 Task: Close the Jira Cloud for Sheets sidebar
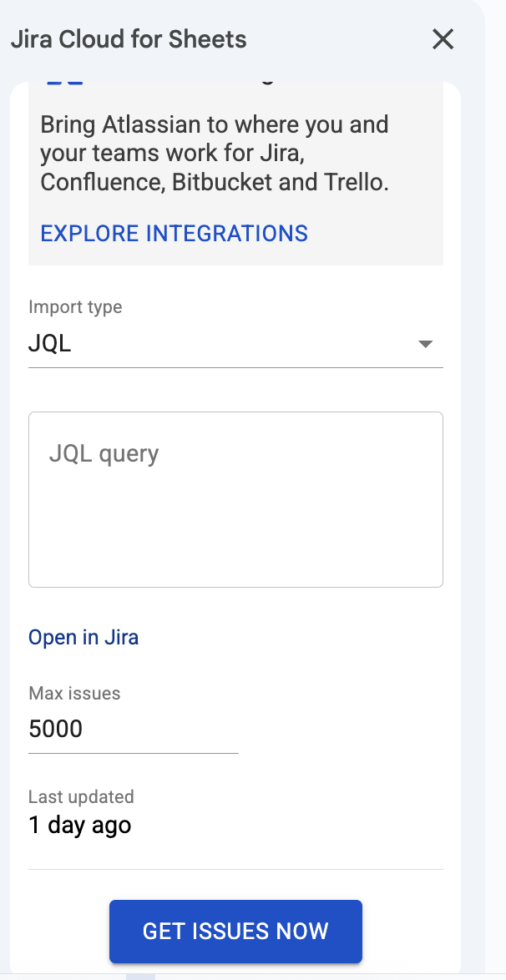pyautogui.click(x=443, y=39)
